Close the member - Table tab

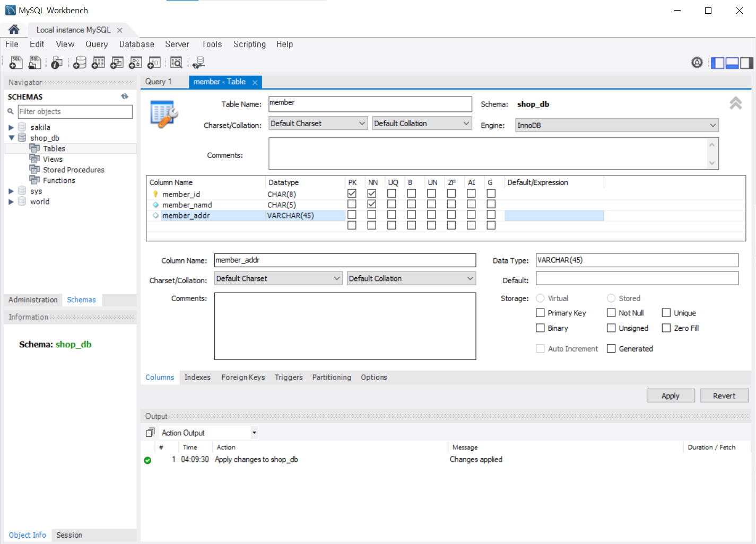pos(255,82)
